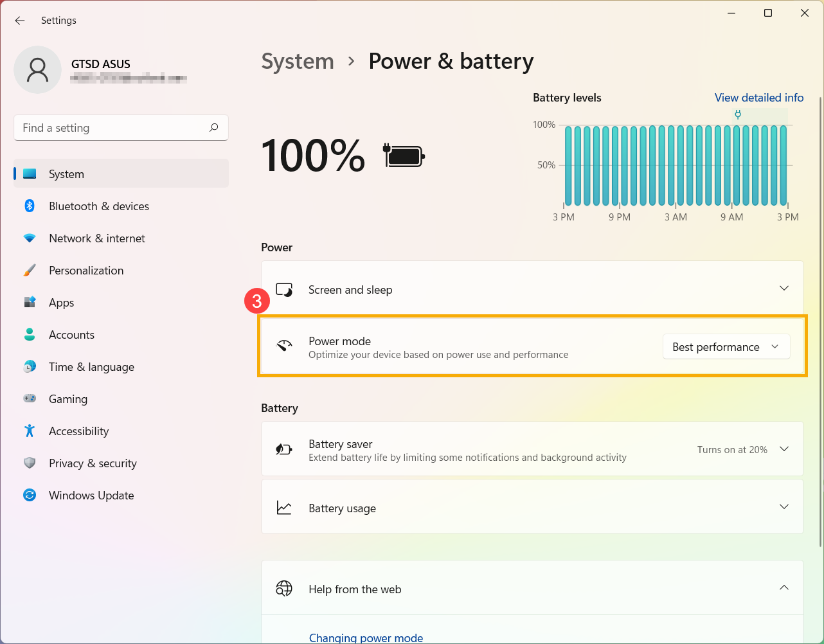Click the search magnifier in Find a setting

pyautogui.click(x=213, y=128)
